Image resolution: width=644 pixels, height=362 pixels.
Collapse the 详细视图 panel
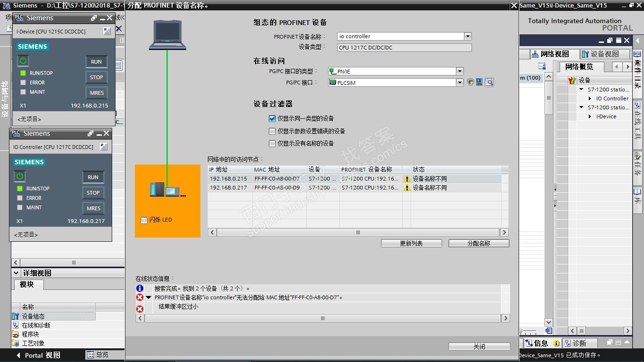tap(16, 273)
